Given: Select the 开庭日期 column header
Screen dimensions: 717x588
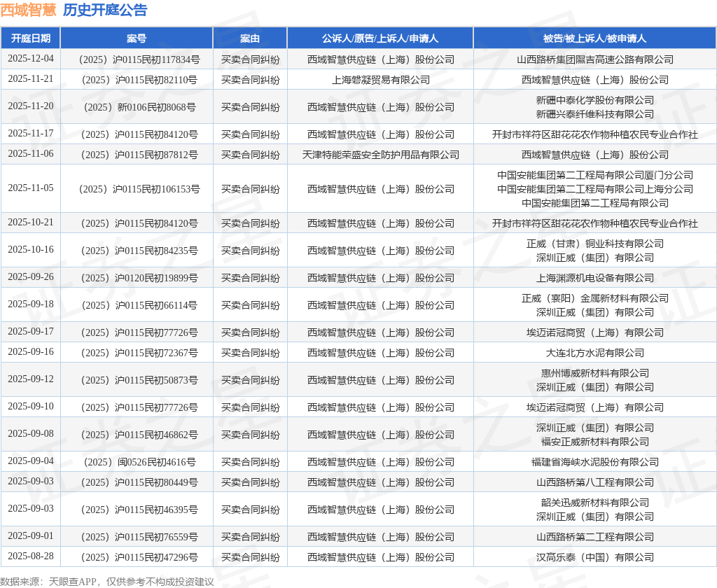Looking at the screenshot, I should click(31, 38).
